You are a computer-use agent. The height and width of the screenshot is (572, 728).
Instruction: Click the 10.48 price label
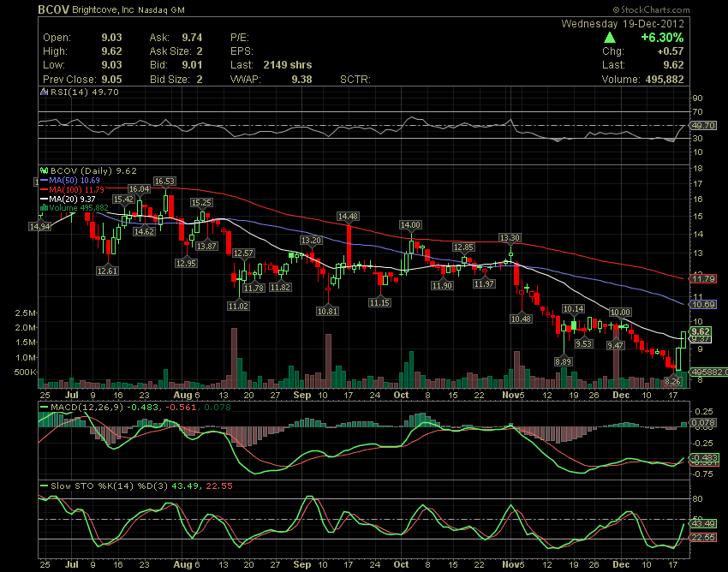521,319
